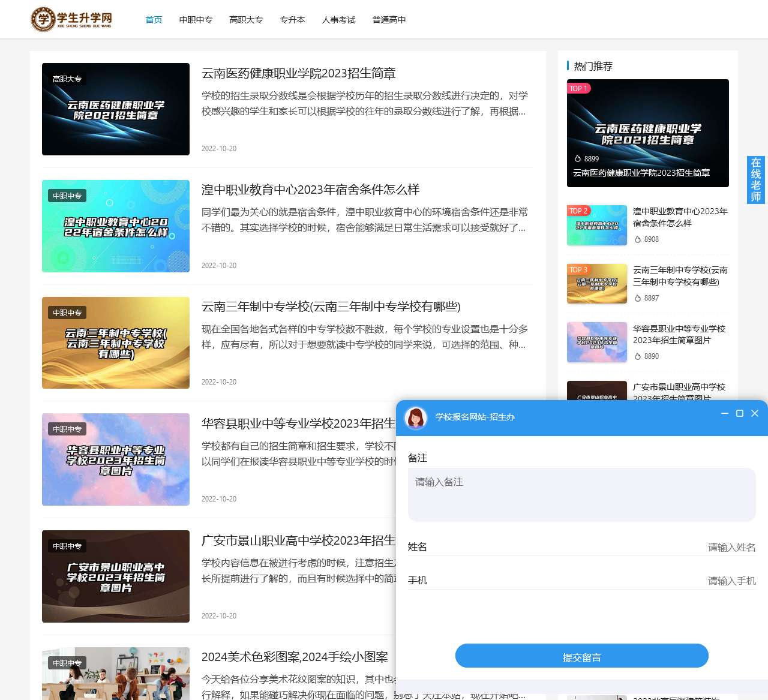Viewport: 768px width, 700px height.
Task: Click the chat window title 学校报名网站-招生办
Action: coord(475,417)
